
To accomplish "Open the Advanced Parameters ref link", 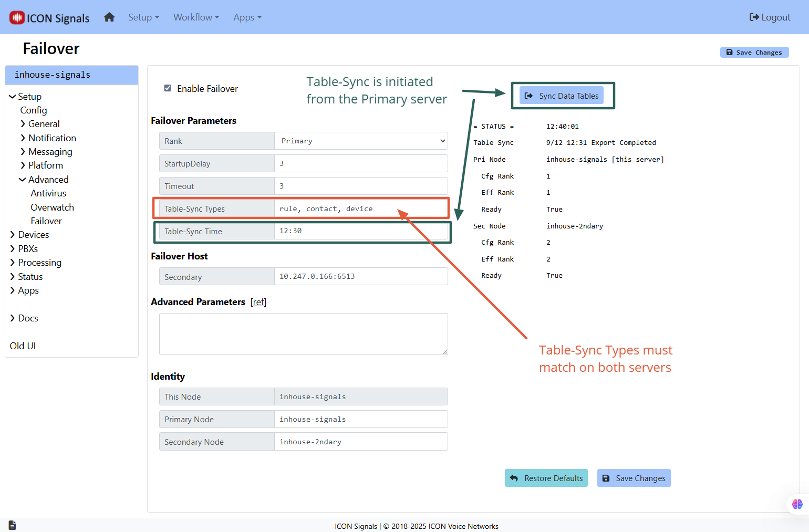I will (258, 302).
